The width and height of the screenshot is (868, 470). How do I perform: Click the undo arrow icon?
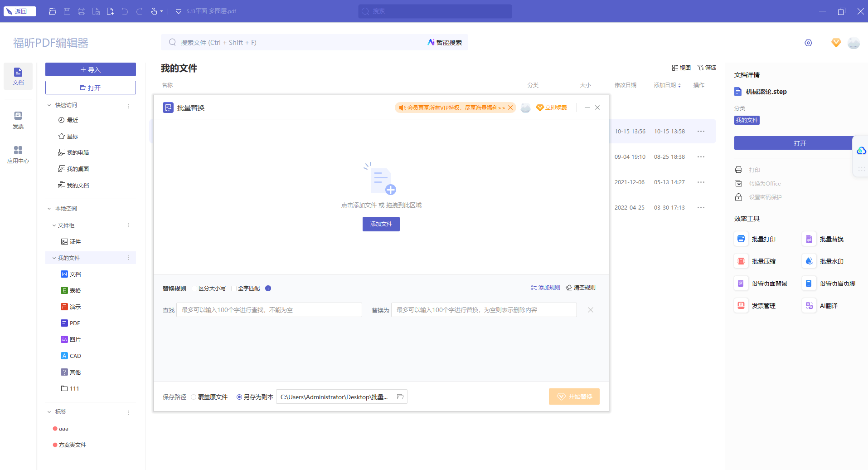click(x=125, y=11)
